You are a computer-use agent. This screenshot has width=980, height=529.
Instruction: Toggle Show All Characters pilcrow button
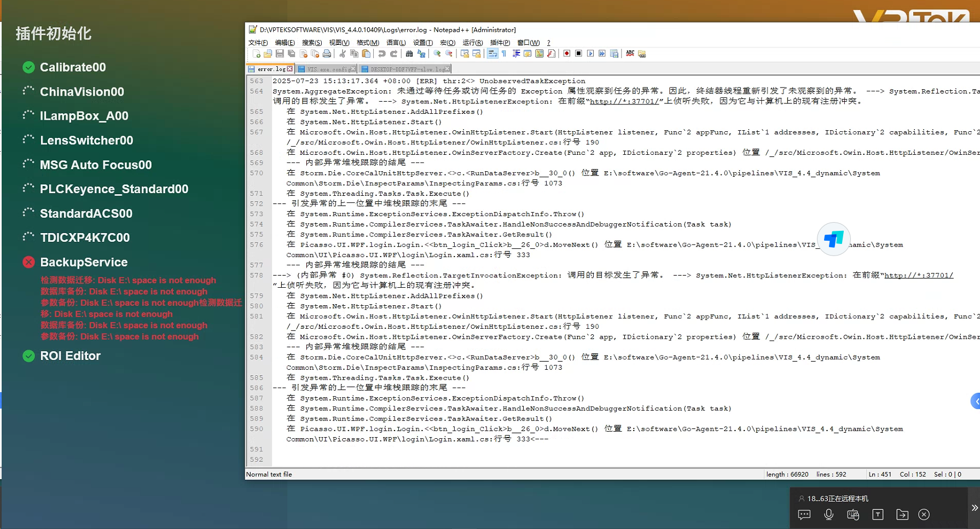(x=504, y=54)
